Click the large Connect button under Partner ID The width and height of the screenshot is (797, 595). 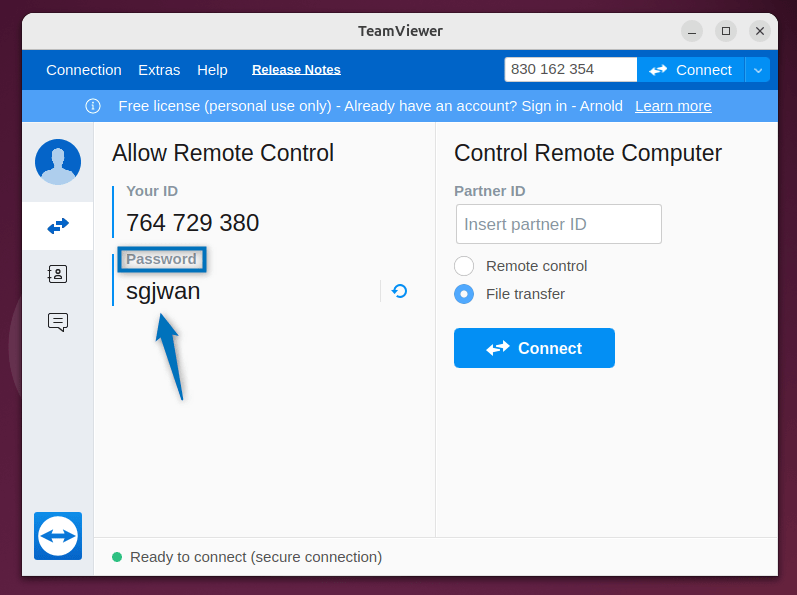coord(534,348)
